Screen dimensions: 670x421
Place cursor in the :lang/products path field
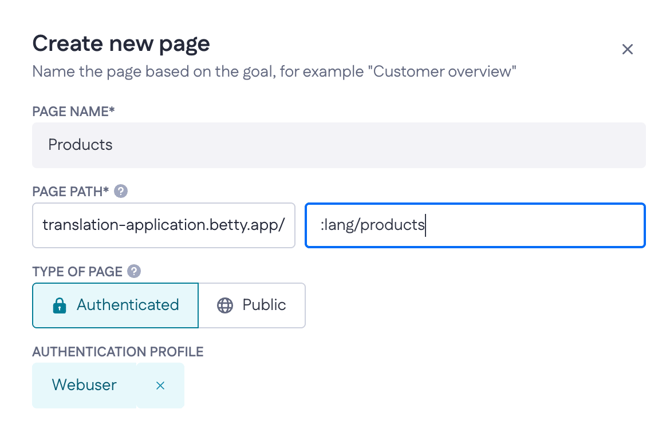coord(475,225)
